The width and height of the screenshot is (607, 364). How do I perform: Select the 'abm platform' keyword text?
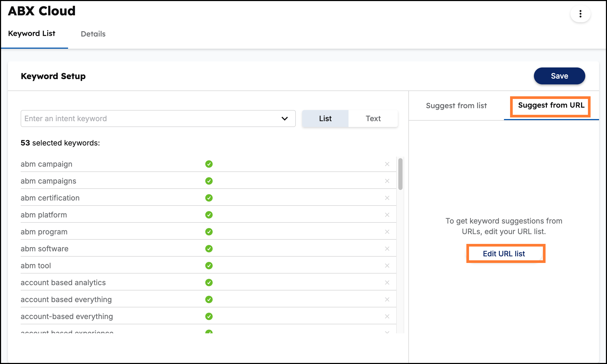[44, 215]
